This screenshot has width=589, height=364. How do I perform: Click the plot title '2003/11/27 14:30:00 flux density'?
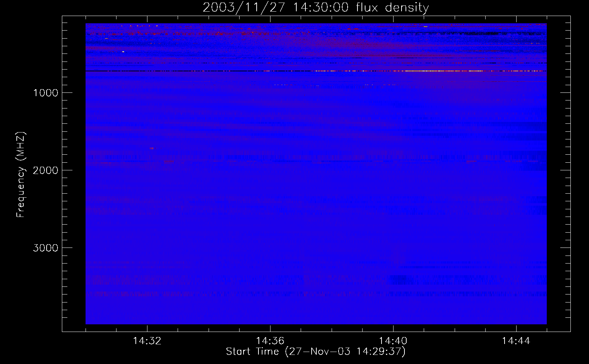click(316, 7)
